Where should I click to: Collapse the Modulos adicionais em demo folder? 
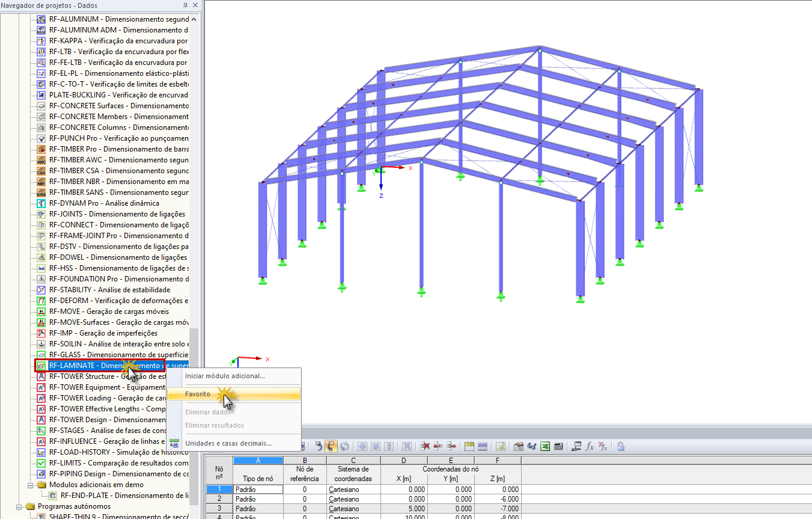coord(30,485)
